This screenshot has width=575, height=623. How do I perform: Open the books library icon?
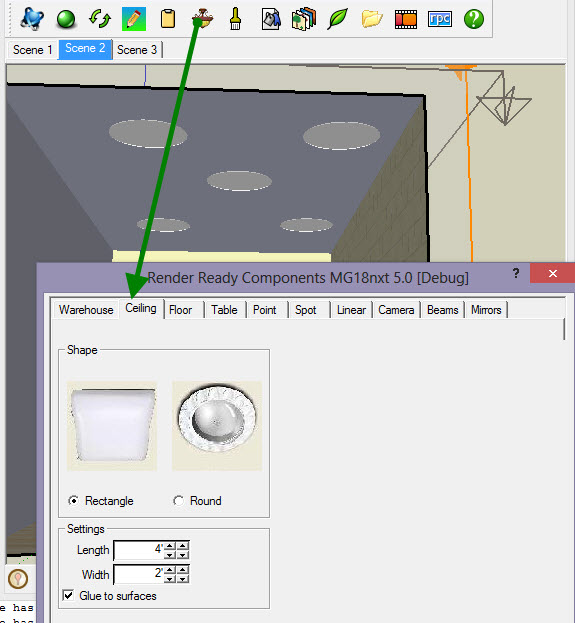304,19
